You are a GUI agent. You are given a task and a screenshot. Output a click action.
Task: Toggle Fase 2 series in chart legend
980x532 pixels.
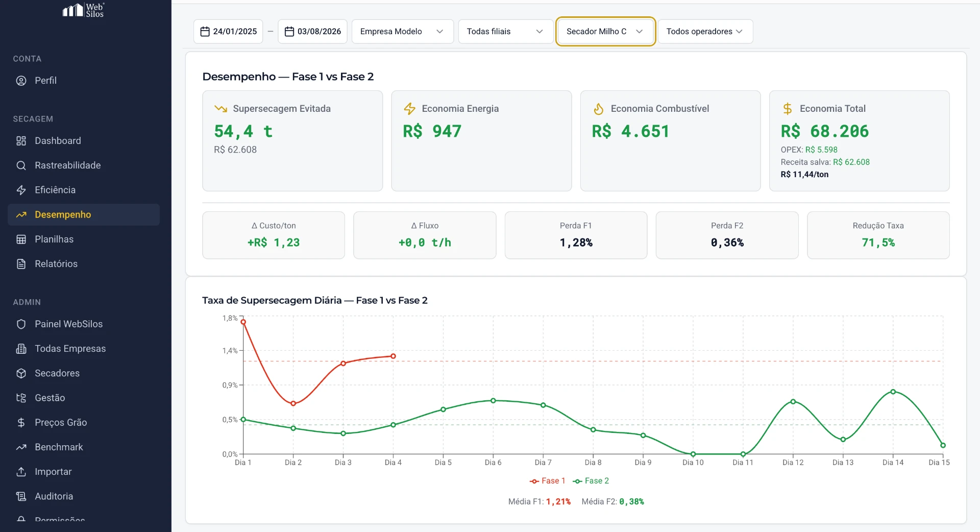point(591,481)
